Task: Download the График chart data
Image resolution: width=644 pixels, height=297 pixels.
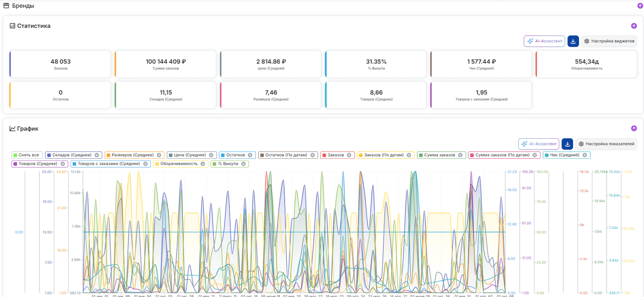Action: point(567,144)
